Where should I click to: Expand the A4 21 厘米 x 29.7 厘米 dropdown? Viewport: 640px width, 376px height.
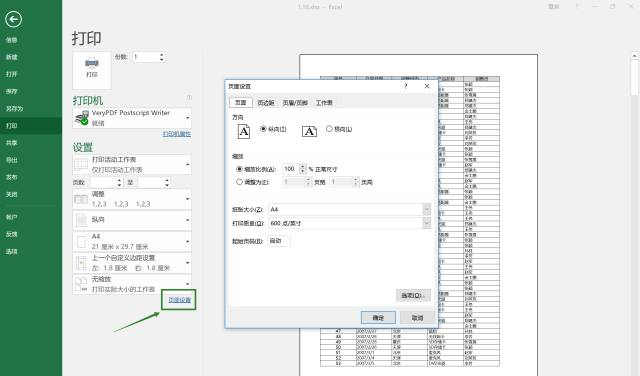coord(132,242)
